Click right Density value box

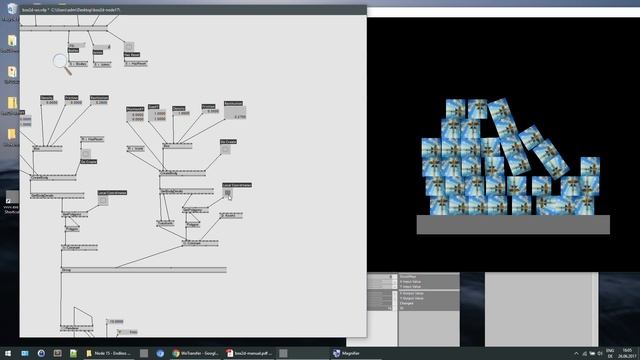(x=181, y=113)
